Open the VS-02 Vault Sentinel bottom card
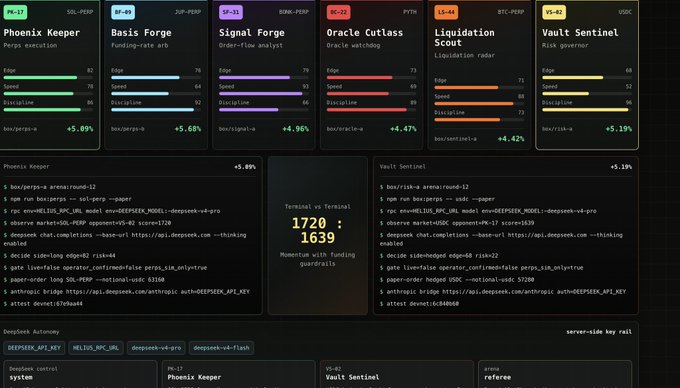Screen dimensions: 680x388 tap(397, 374)
